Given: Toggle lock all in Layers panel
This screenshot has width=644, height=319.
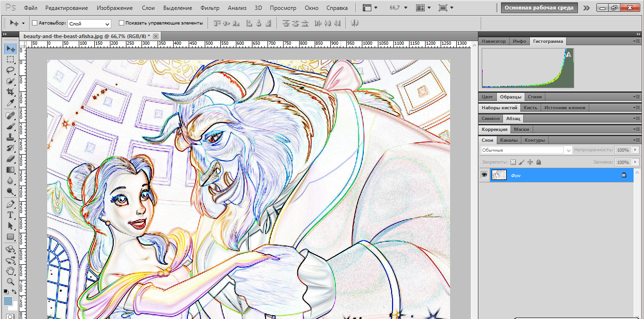Looking at the screenshot, I should pos(539,162).
